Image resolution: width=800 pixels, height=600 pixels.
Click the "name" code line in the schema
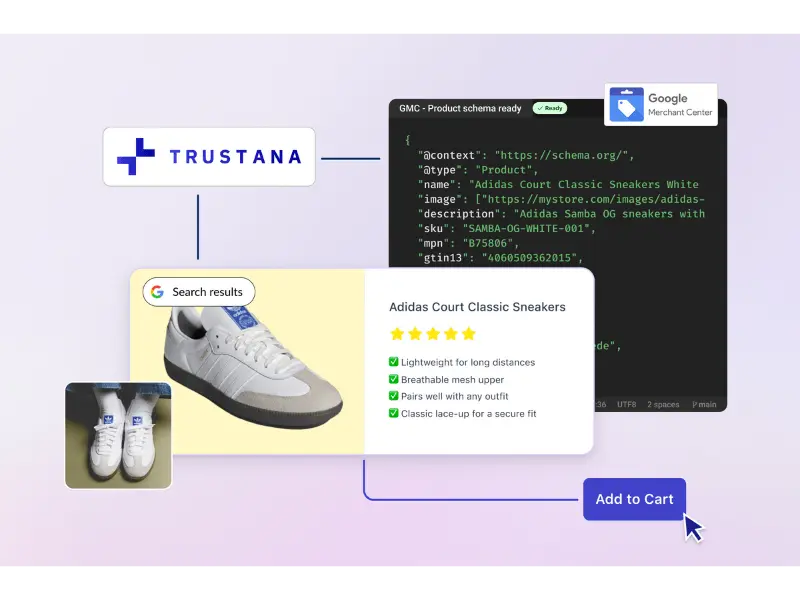tap(558, 185)
